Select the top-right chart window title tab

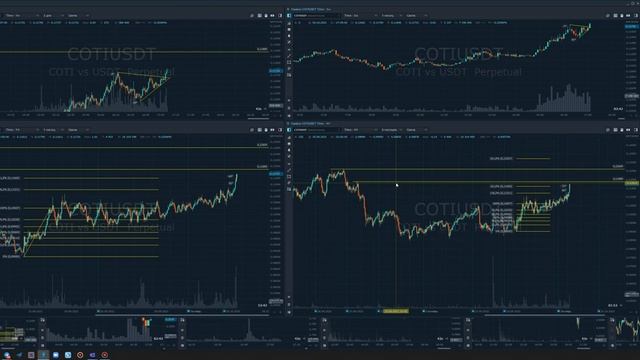[310, 9]
